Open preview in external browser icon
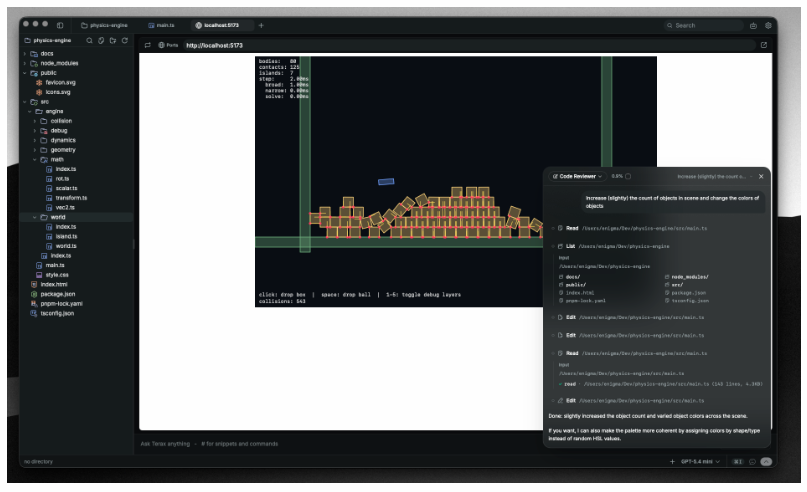 tap(764, 45)
